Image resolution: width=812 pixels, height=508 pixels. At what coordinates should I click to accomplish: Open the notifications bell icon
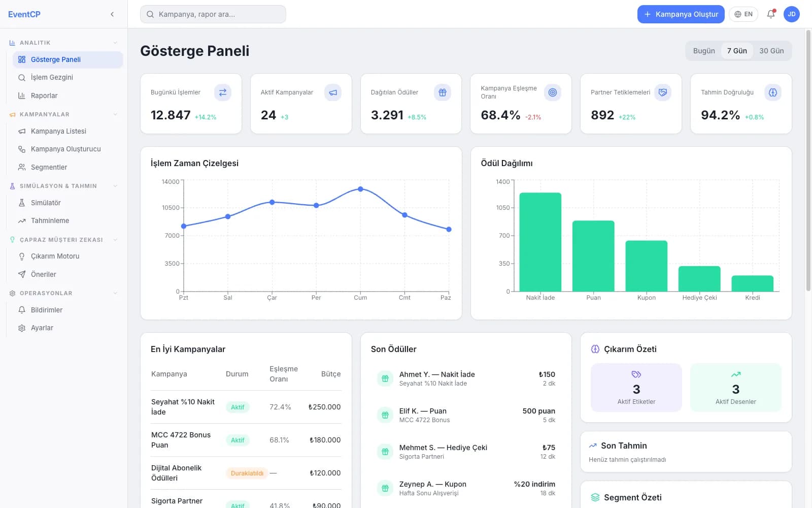[x=771, y=14]
